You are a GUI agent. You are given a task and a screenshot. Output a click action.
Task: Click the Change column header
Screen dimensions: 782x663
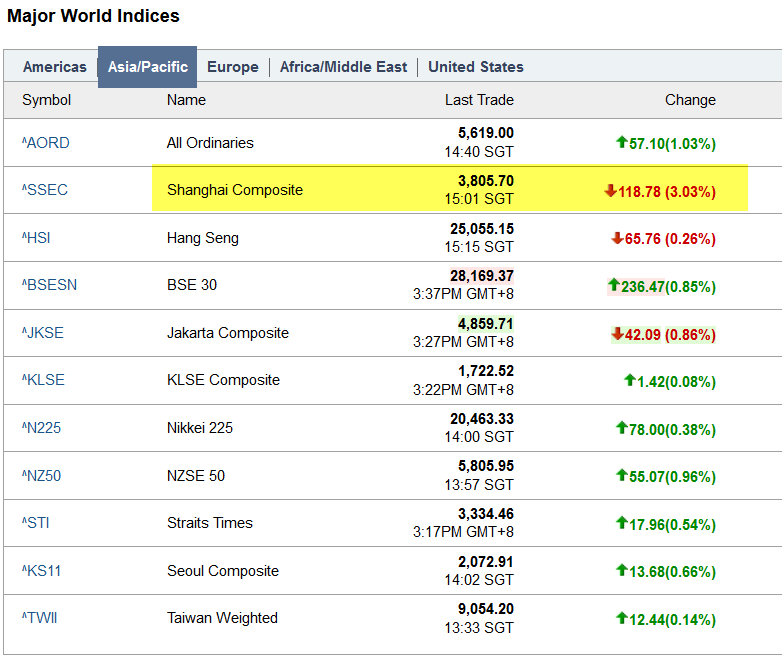(x=690, y=100)
